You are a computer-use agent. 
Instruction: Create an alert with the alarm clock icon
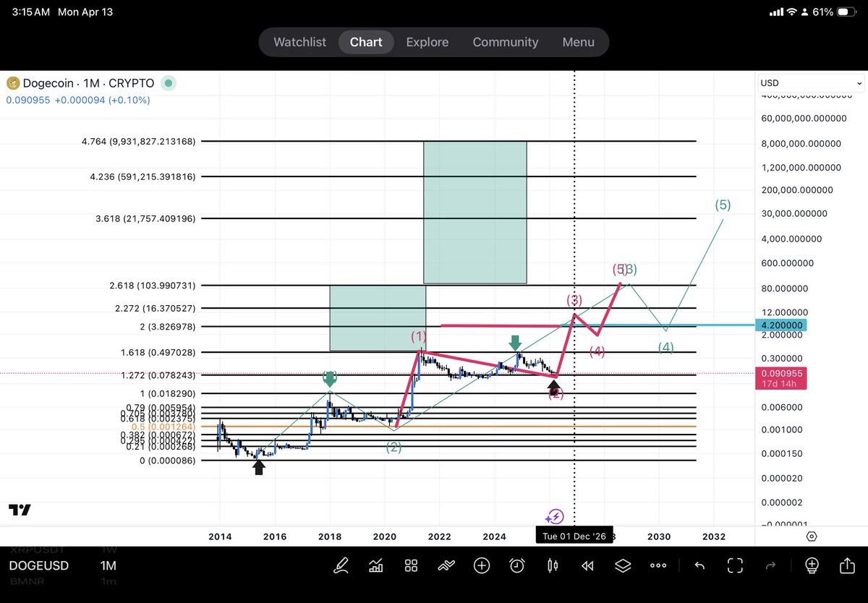coord(517,565)
